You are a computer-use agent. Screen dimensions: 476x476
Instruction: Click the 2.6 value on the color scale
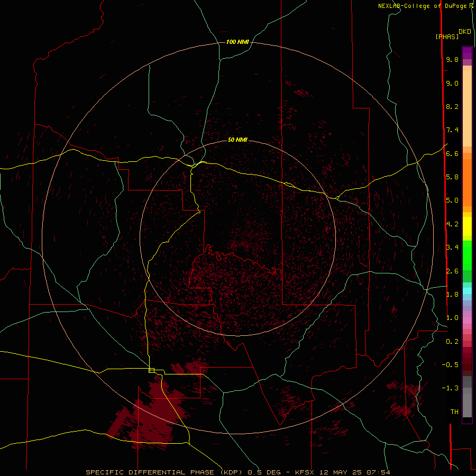(452, 271)
